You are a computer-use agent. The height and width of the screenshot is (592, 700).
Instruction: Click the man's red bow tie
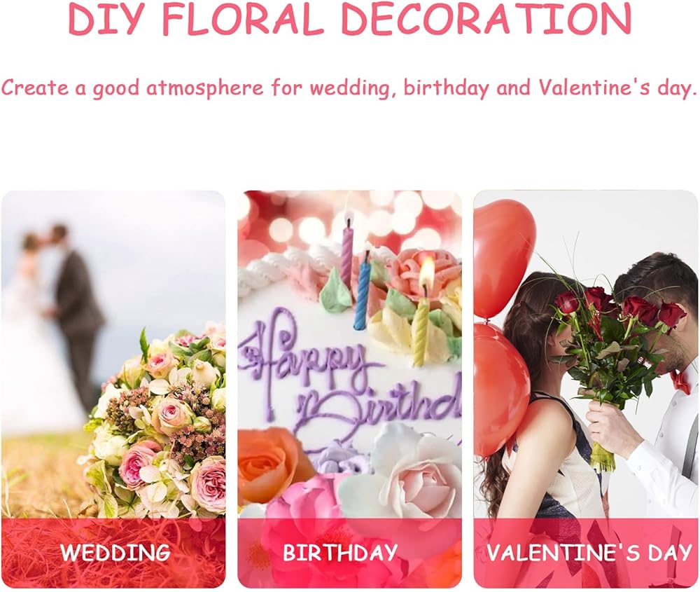pyautogui.click(x=680, y=380)
